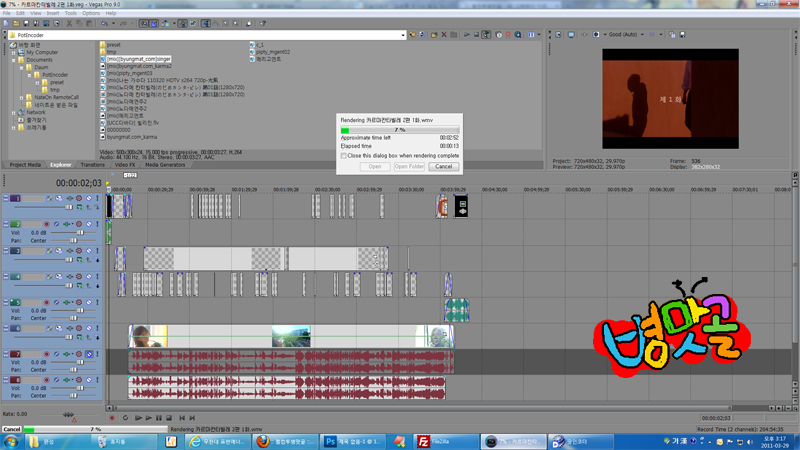Image resolution: width=800 pixels, height=450 pixels.
Task: Click the Track Motion icon on track 1
Action: [49, 198]
